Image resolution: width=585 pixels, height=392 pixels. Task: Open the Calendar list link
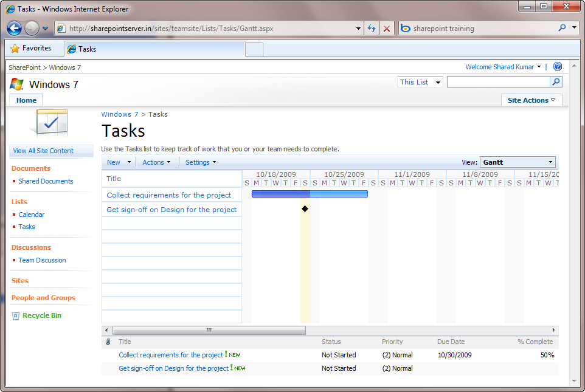(x=32, y=215)
